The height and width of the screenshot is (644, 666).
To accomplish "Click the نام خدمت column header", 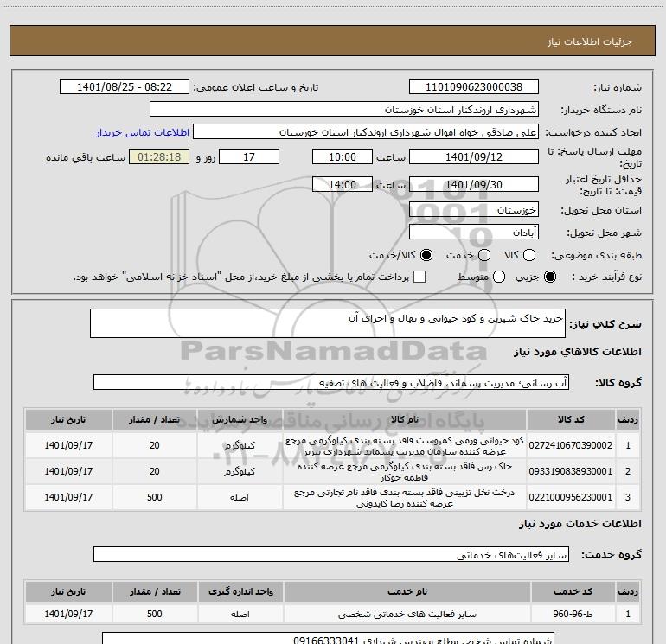I will pyautogui.click(x=407, y=591).
